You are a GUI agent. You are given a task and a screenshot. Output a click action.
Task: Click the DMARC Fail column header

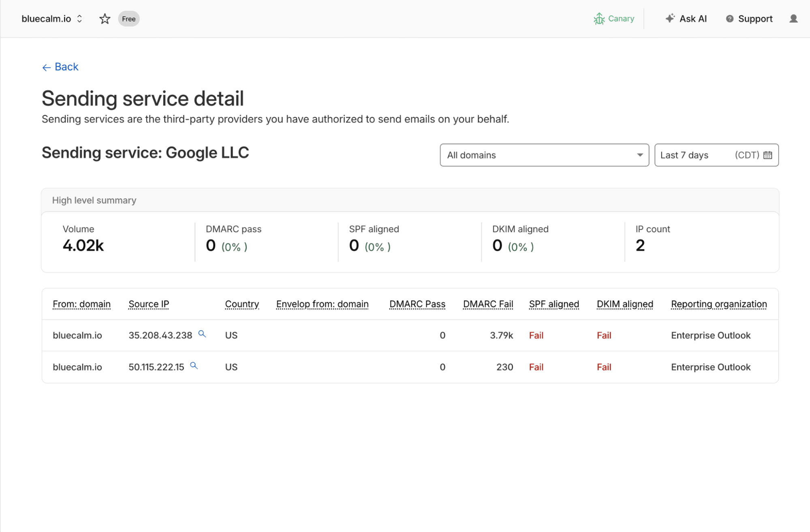pyautogui.click(x=488, y=304)
